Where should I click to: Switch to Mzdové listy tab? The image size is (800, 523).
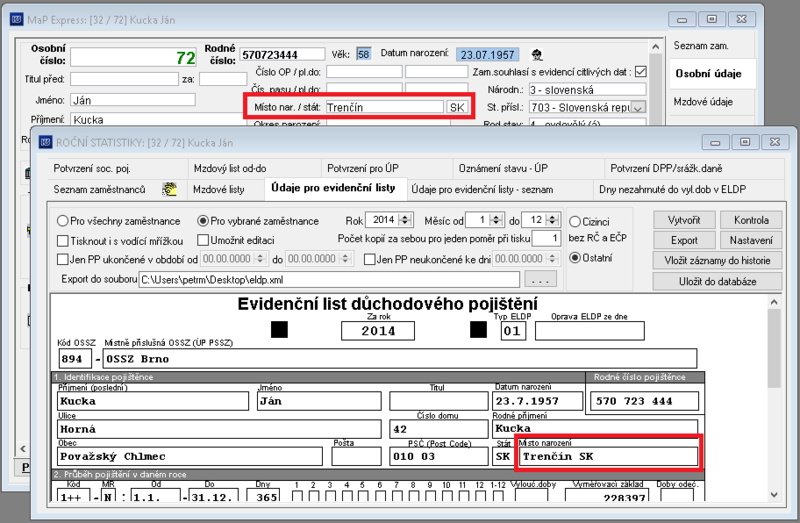[226, 189]
